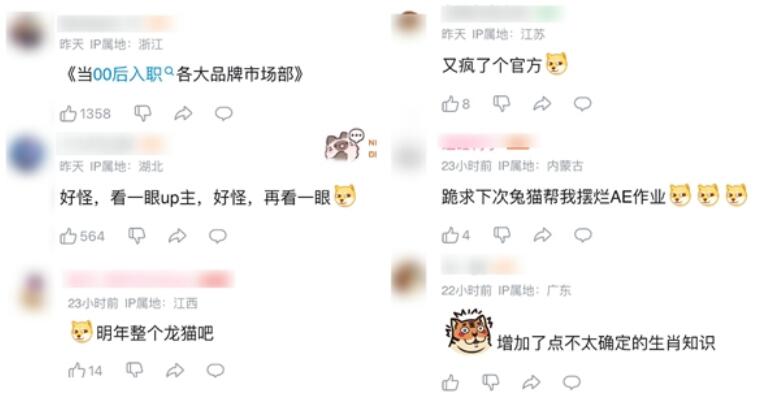Click the tiger sticker in 生肖知识 comment
Screen dimensions: 781x406
click(x=469, y=331)
